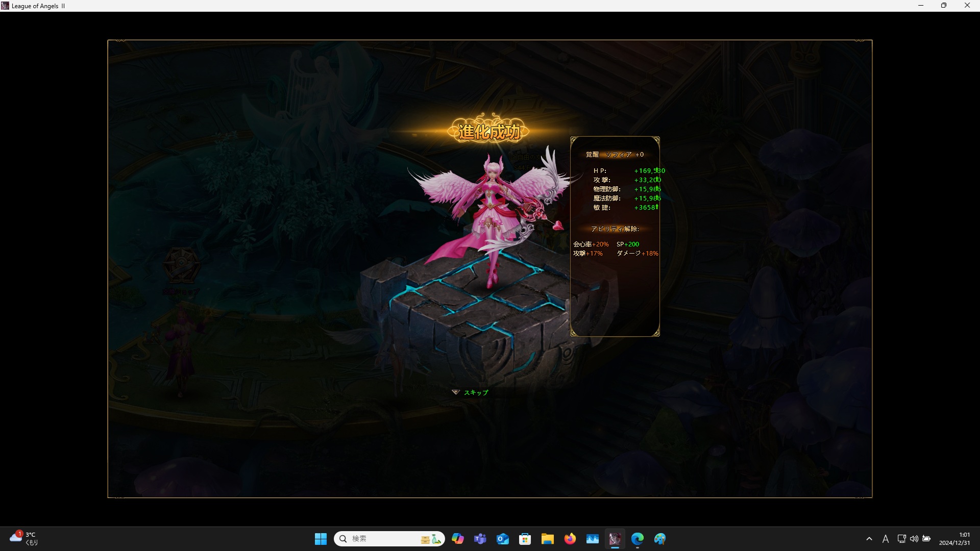Open Outlook from the taskbar
This screenshot has width=980, height=551.
click(502, 539)
